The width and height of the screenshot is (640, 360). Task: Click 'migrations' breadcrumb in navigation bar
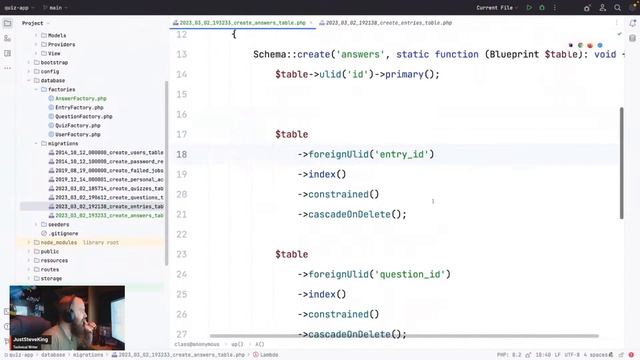click(88, 355)
